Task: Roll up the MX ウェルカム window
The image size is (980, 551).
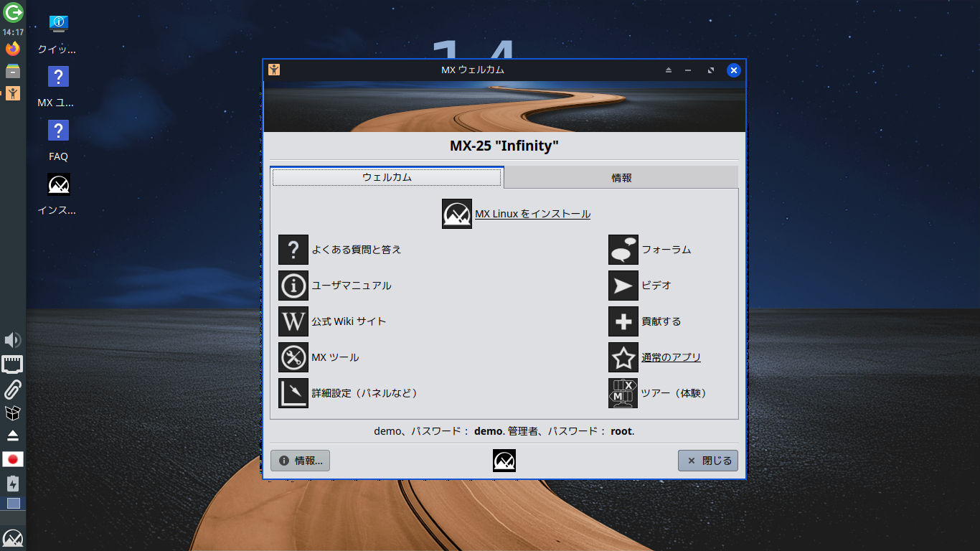Action: (x=669, y=70)
